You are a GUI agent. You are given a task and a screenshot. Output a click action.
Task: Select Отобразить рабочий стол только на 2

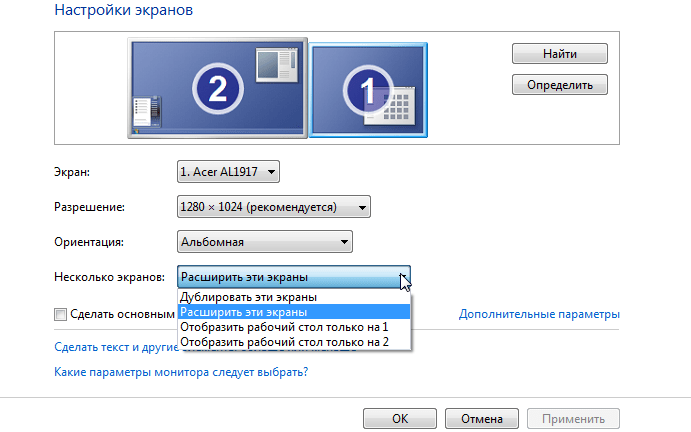point(283,342)
